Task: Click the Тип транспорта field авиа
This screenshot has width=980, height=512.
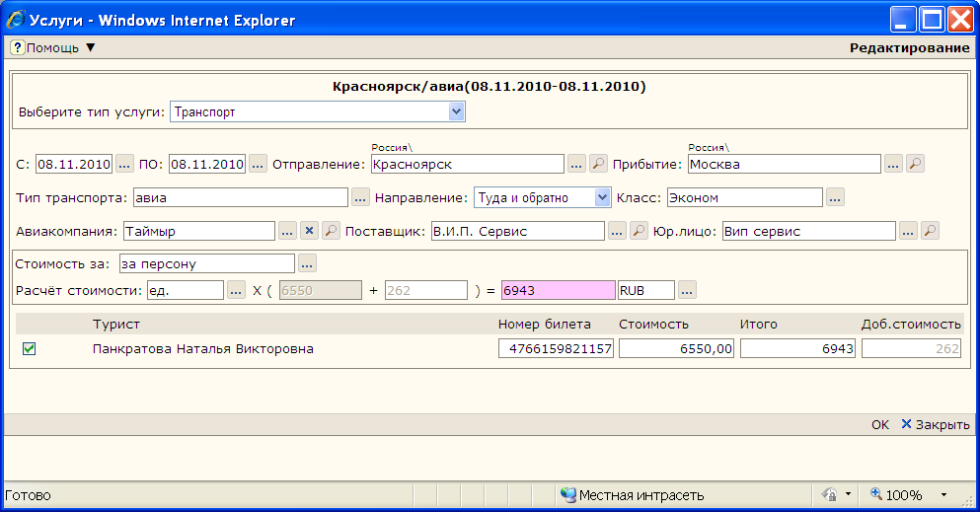Action: [241, 198]
